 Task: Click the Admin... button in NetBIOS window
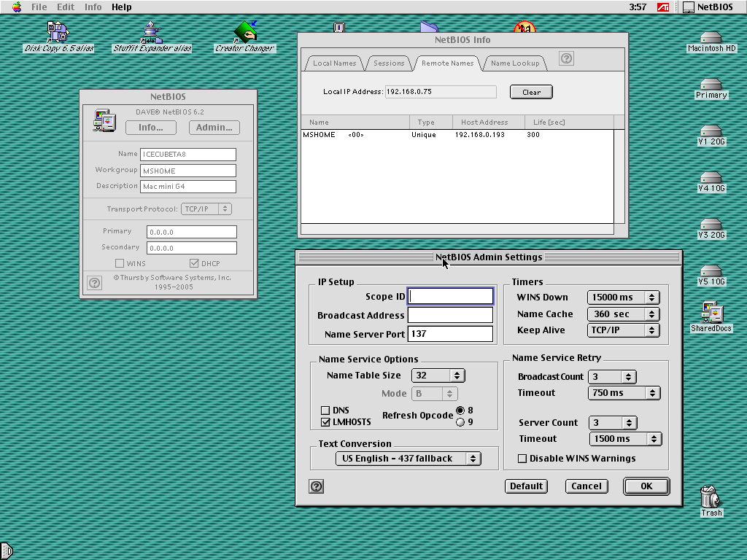pos(214,127)
